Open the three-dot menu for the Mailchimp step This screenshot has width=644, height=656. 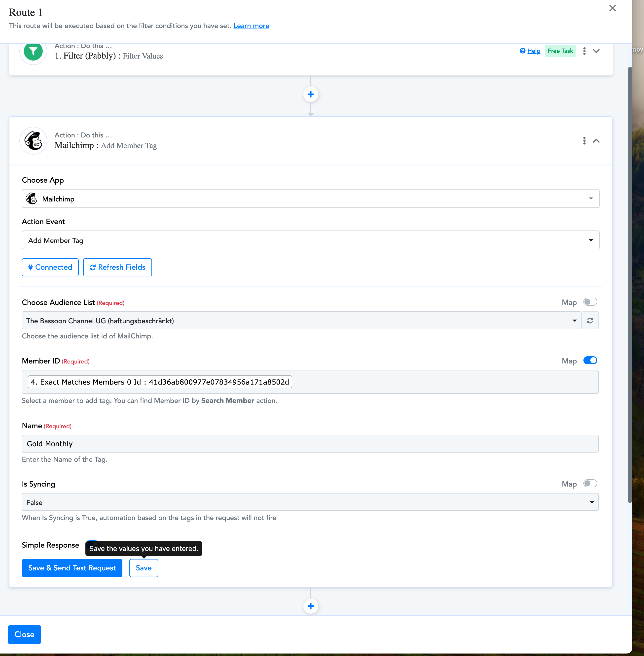(584, 141)
